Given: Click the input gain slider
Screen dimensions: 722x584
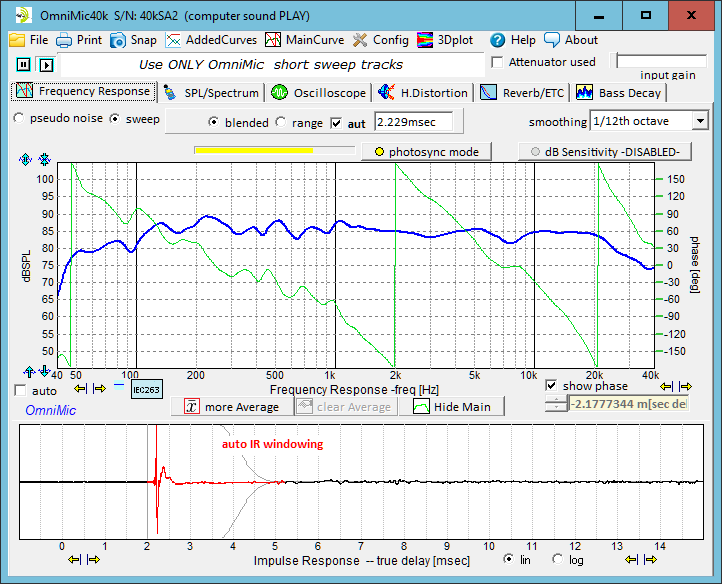Looking at the screenshot, I should (661, 61).
